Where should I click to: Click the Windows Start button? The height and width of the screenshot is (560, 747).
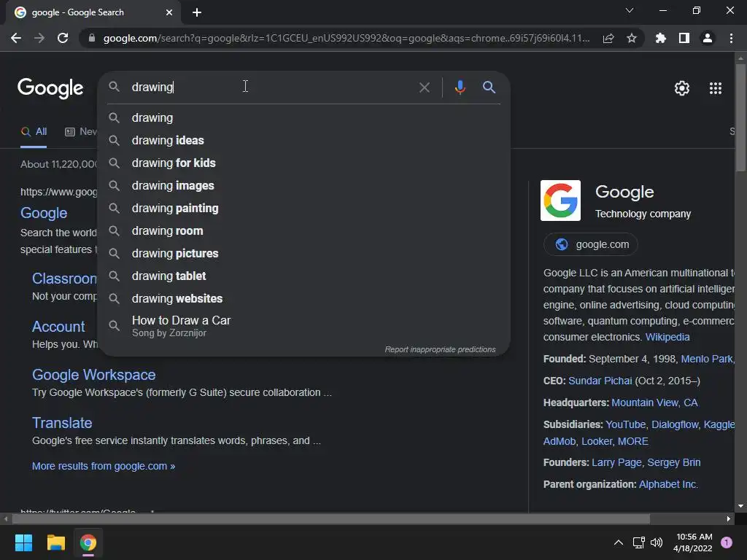tap(23, 542)
